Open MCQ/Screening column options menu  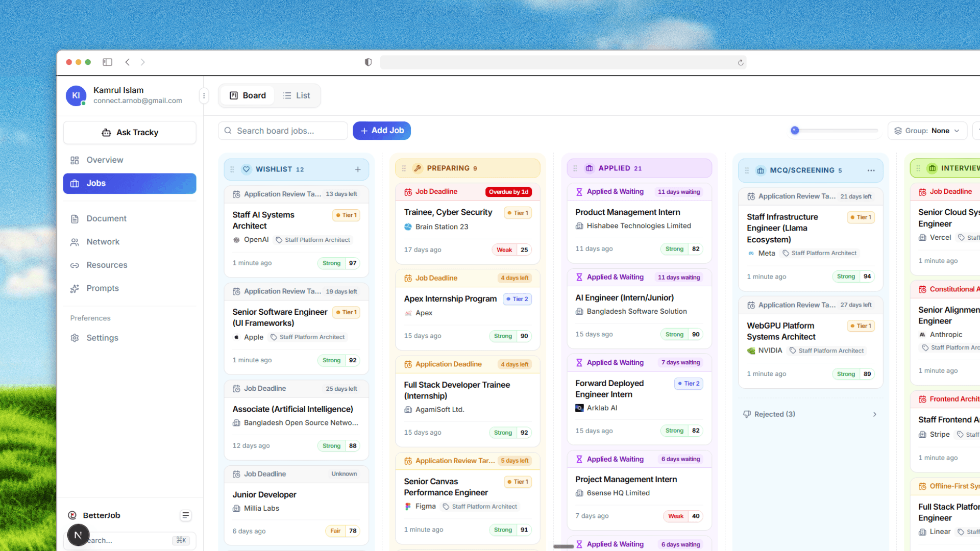pyautogui.click(x=871, y=170)
